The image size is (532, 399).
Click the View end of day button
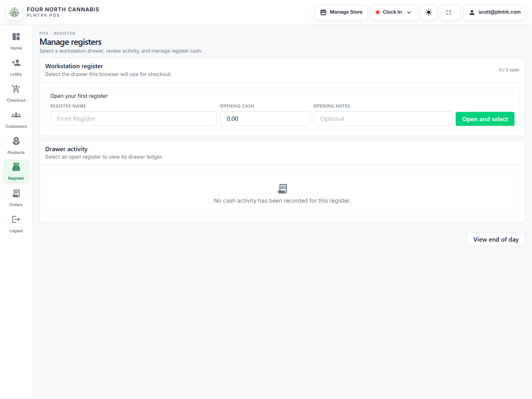[x=496, y=239]
